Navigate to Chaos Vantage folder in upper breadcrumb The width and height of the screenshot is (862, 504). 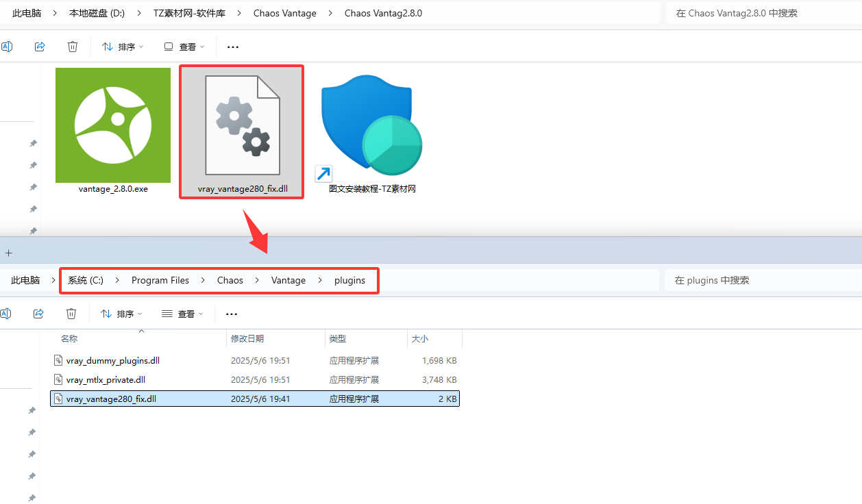point(285,13)
